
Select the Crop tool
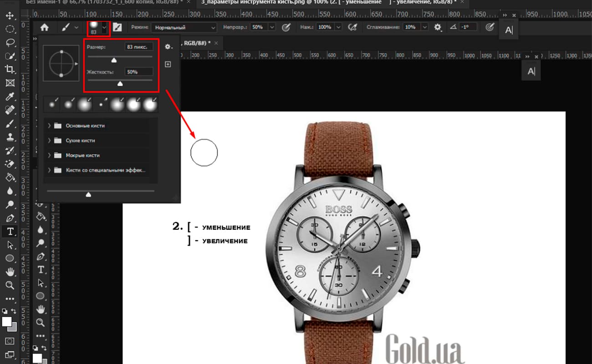10,70
